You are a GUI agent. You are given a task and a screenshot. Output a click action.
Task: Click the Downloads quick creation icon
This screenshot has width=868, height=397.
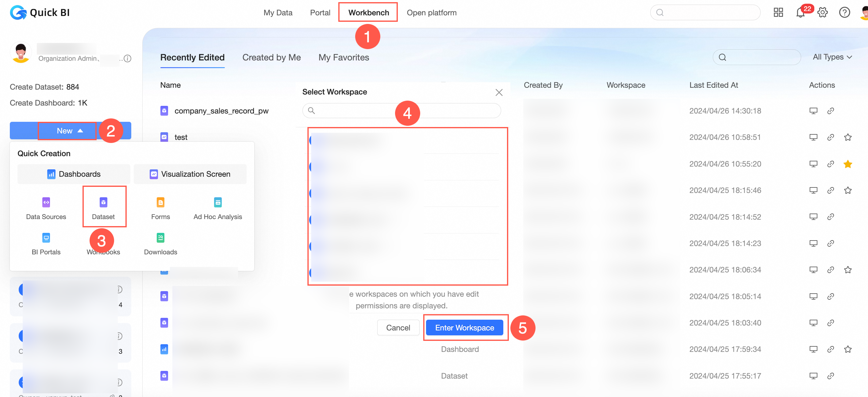tap(160, 238)
